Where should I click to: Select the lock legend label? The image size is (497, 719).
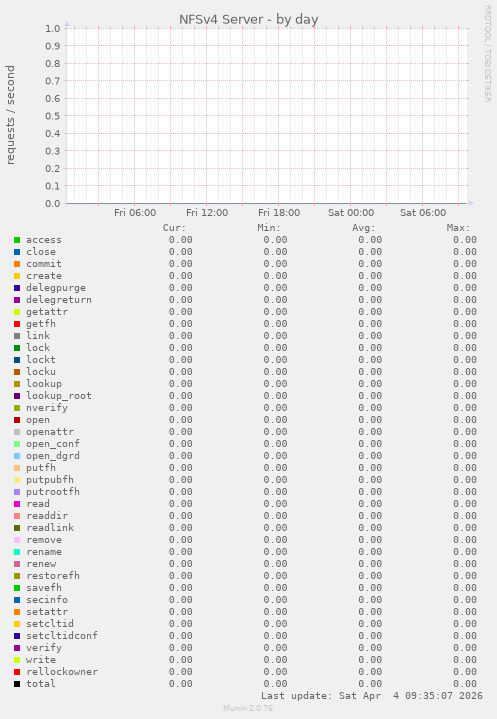click(x=38, y=348)
